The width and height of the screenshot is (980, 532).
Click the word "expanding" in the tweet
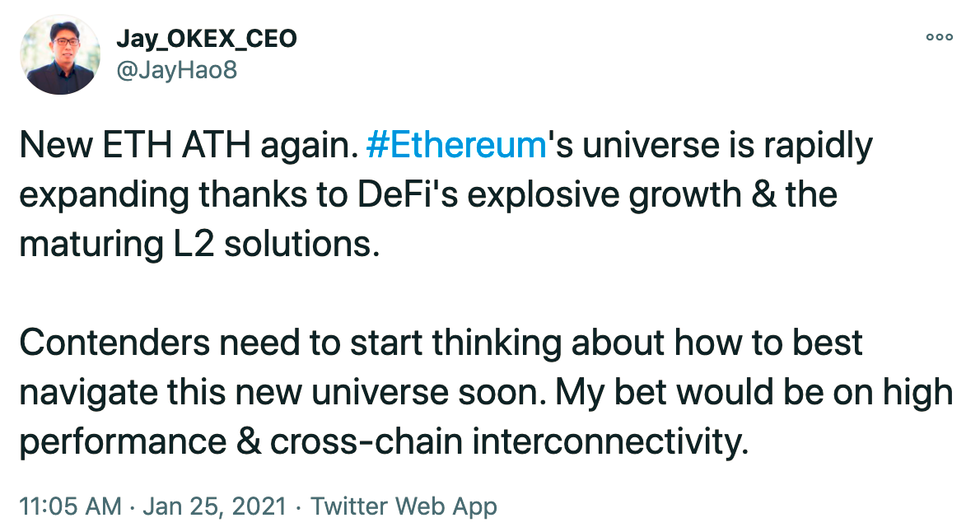[x=105, y=196]
